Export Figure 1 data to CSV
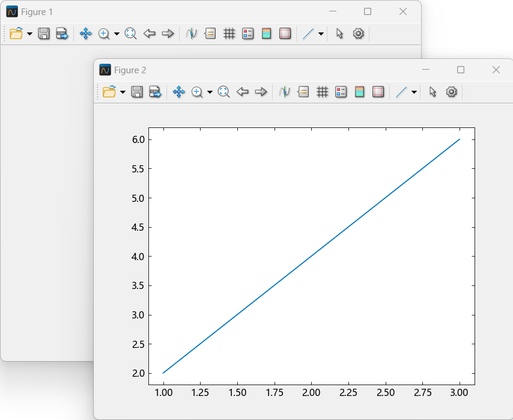The height and width of the screenshot is (420, 513). tap(62, 34)
